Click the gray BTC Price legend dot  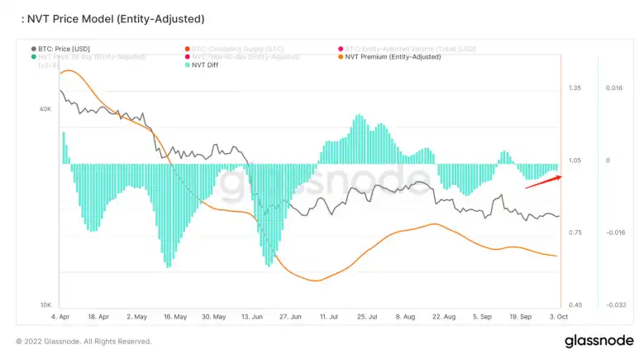(x=34, y=49)
